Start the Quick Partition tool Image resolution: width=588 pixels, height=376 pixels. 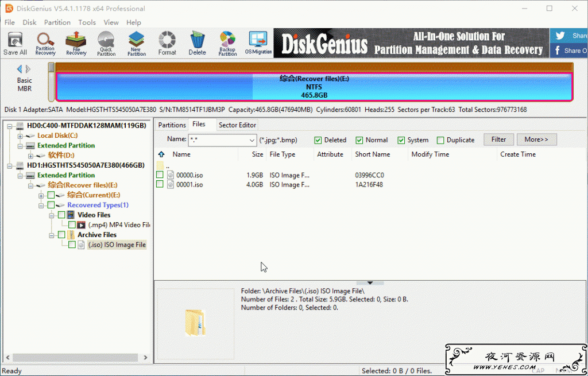click(x=106, y=44)
